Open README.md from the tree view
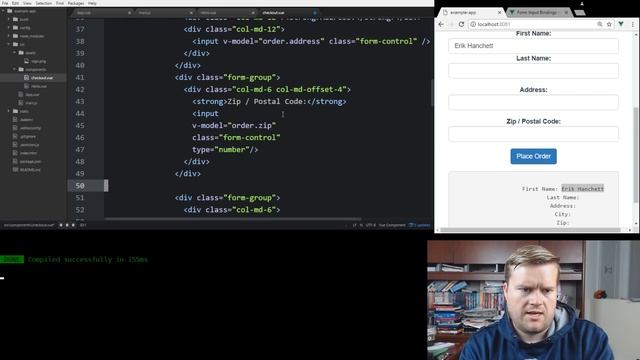This screenshot has width=640, height=360. [30, 170]
